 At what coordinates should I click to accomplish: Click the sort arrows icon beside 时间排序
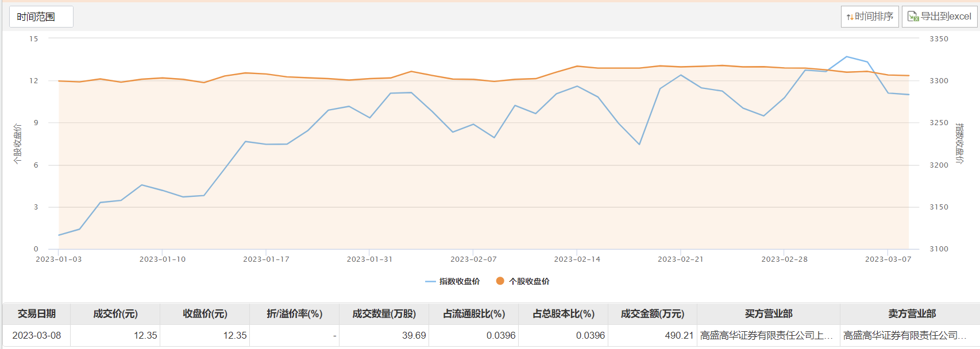[850, 17]
